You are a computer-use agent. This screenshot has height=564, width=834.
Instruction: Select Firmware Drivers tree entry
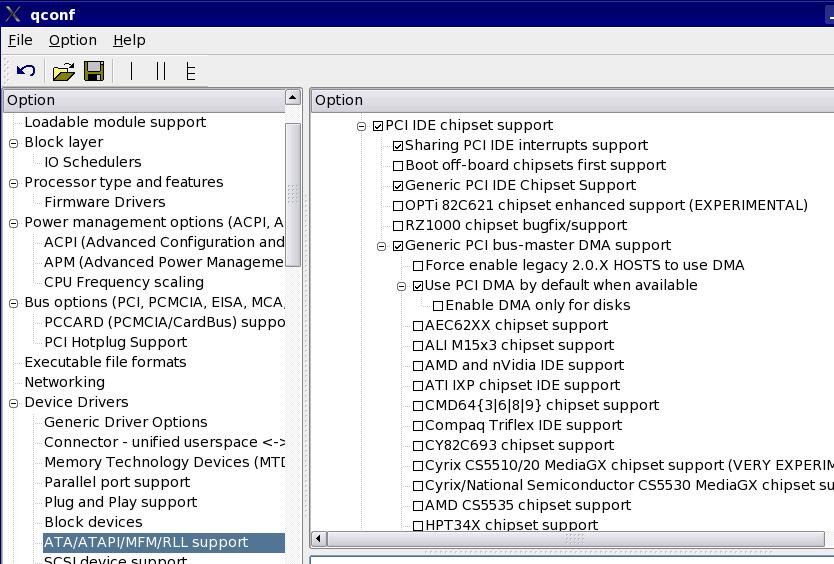pos(105,202)
